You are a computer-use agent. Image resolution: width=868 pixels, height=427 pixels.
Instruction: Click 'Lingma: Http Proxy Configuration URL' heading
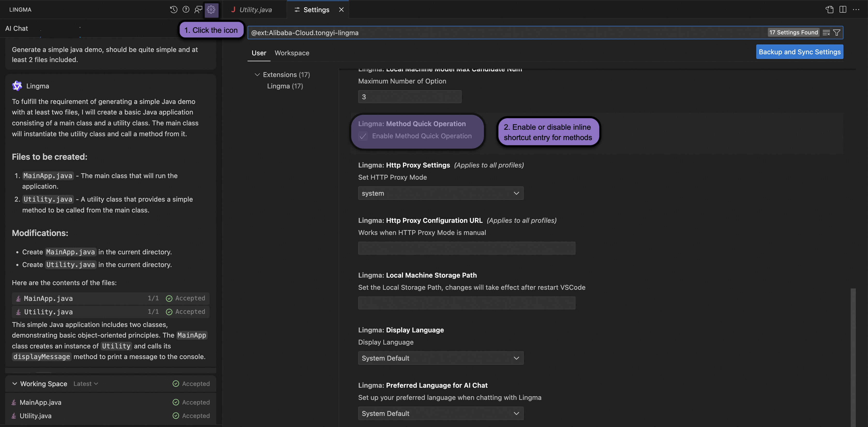coord(420,220)
